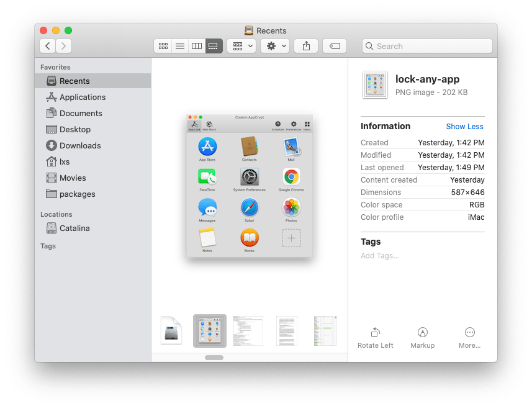This screenshot has width=532, height=408.
Task: Select the third thumbnail with code text
Action: (248, 331)
